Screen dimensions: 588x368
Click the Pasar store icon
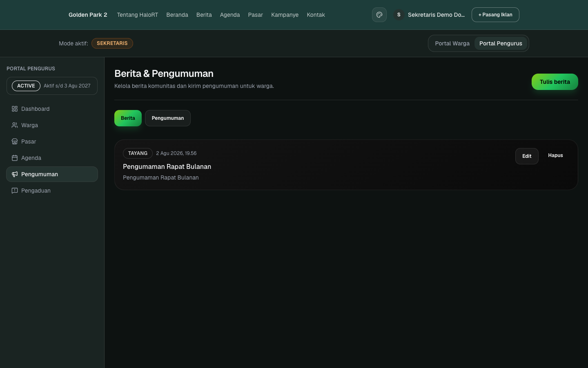coord(15,141)
